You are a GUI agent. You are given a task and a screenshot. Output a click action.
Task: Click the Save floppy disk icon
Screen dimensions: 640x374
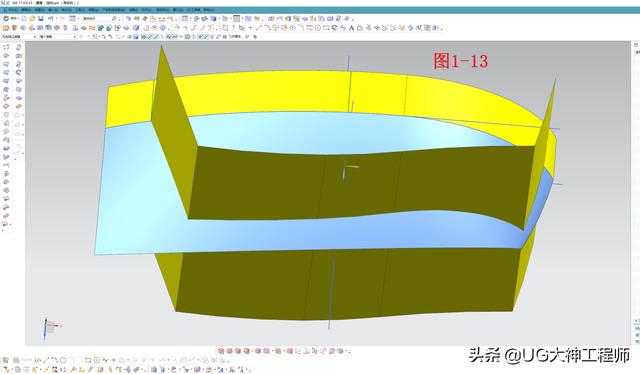(x=41, y=18)
